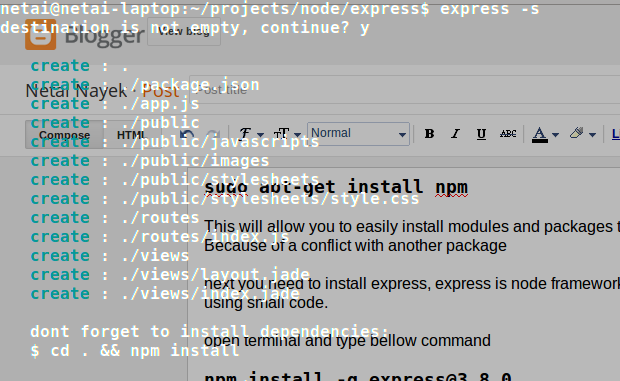Click terminal 'dont forget to install dependencies:'
This screenshot has width=620, height=381.
pos(210,331)
